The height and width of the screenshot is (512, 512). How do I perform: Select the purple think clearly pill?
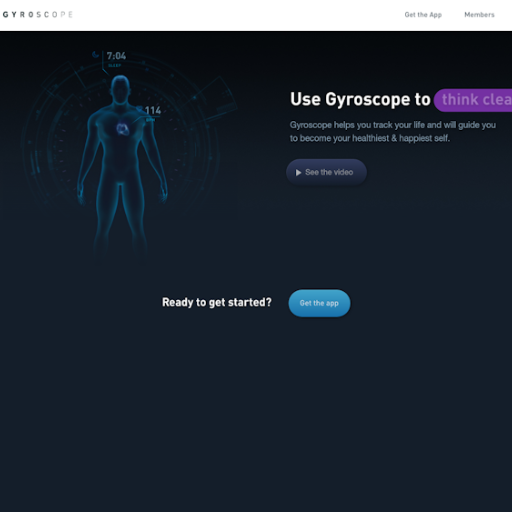click(473, 100)
